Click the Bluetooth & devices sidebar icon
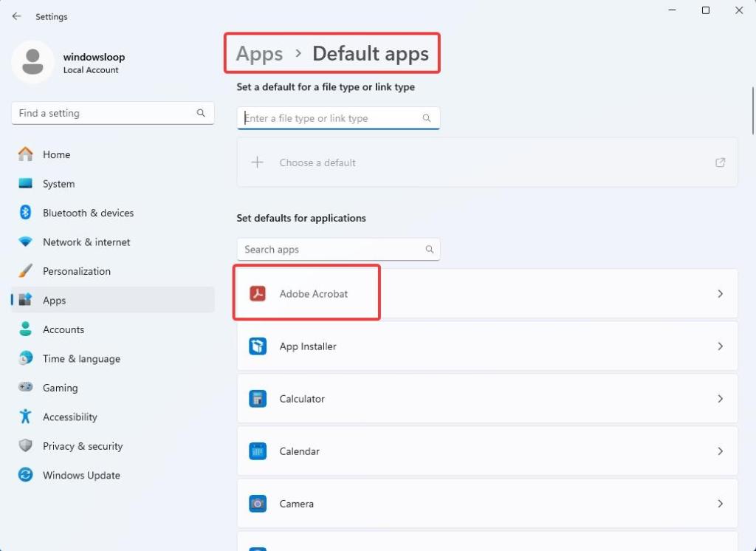 coord(24,213)
